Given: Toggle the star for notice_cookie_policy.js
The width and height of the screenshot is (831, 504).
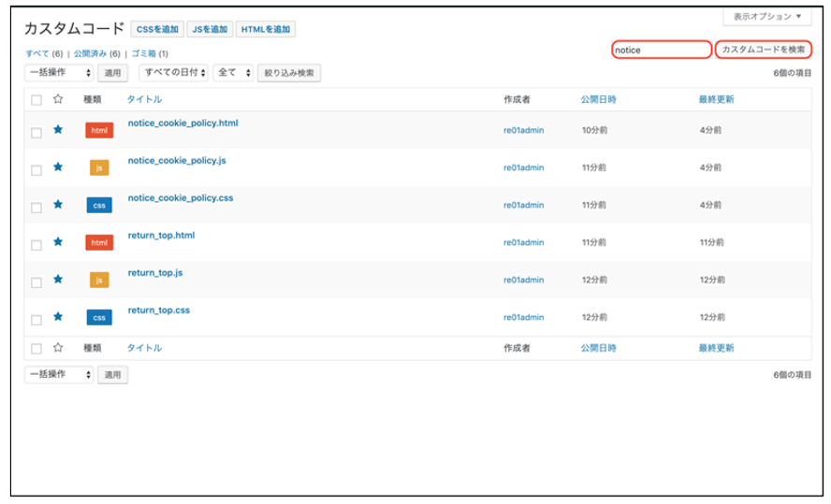Looking at the screenshot, I should [x=58, y=168].
